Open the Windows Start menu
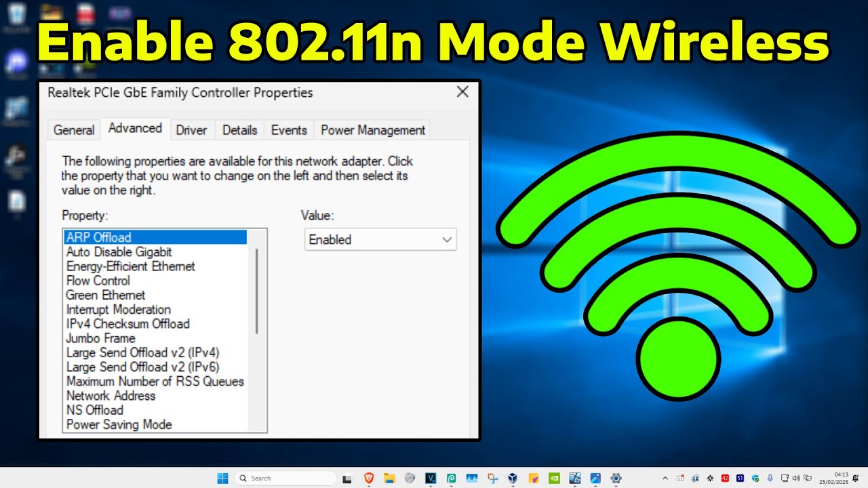 pyautogui.click(x=222, y=478)
